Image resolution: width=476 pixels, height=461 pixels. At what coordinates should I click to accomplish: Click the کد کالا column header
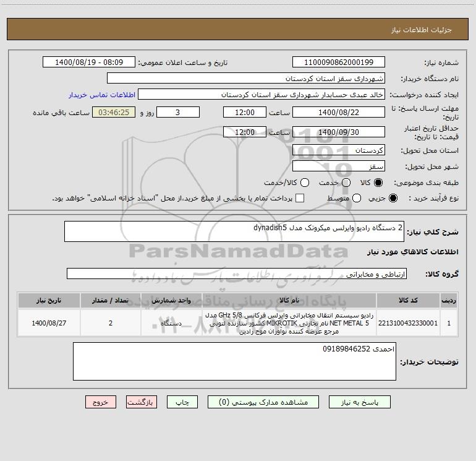(408, 300)
